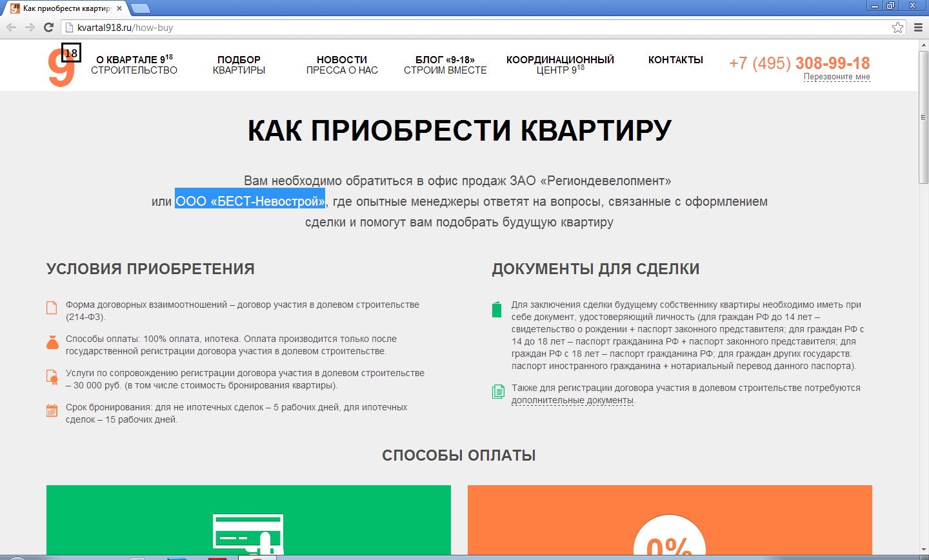Click the 'Способы оплаты' heading
This screenshot has width=929, height=560.
point(459,455)
